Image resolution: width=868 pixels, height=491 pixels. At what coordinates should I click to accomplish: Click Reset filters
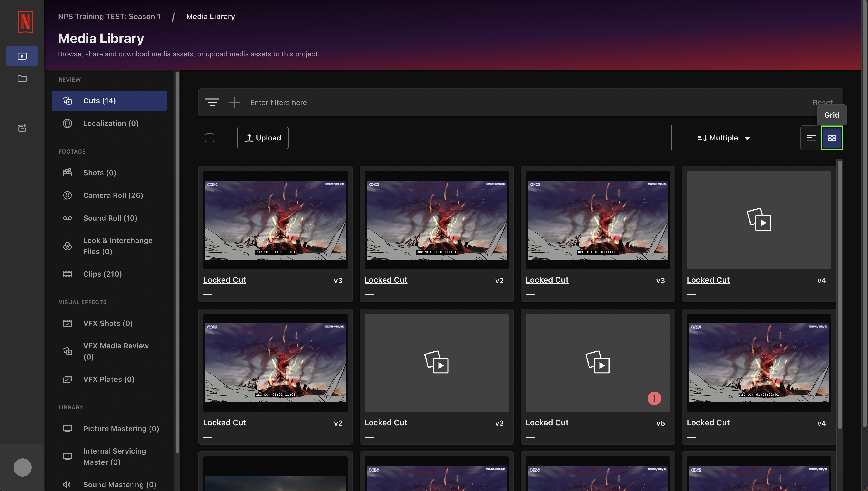click(x=823, y=102)
